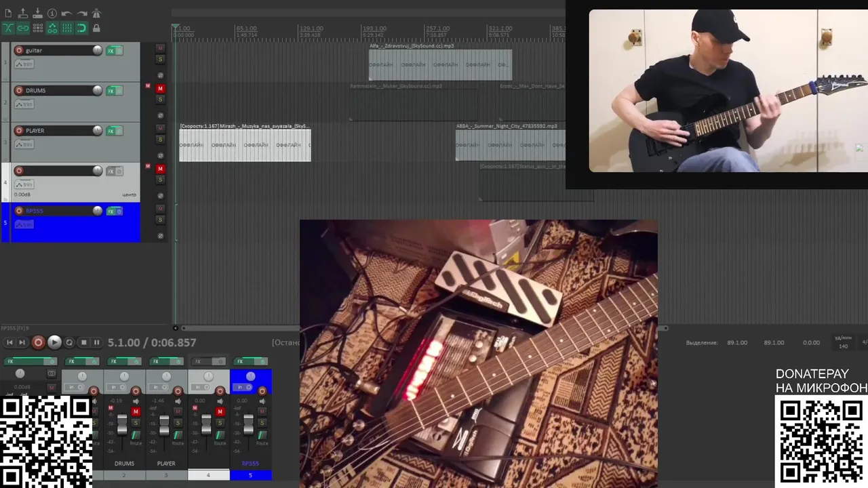Open input menu on DRUMS mixer channel

tap(116, 387)
